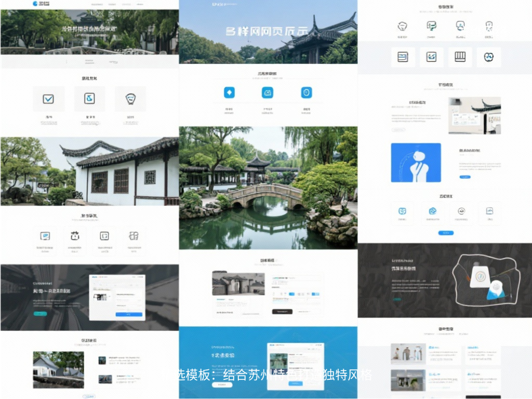The image size is (532, 399).
Task: Click the monitor icon in the left template
Action: pos(45,236)
